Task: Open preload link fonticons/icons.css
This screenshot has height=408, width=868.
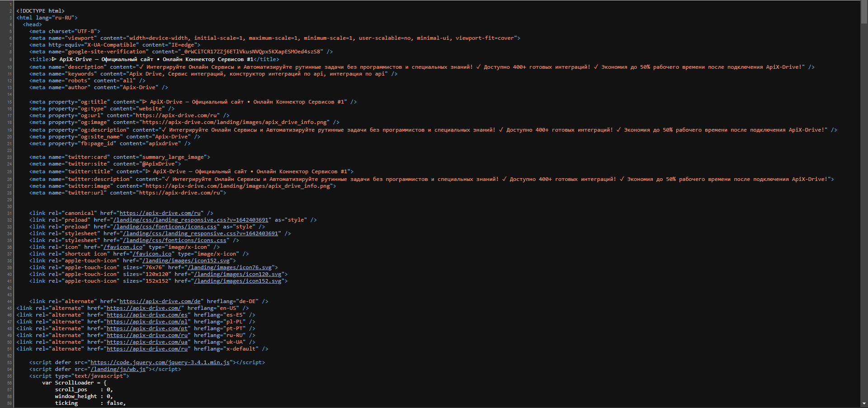Action: pyautogui.click(x=165, y=227)
